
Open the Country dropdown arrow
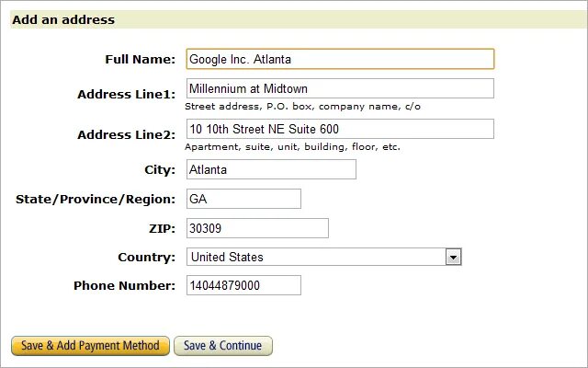pos(453,258)
